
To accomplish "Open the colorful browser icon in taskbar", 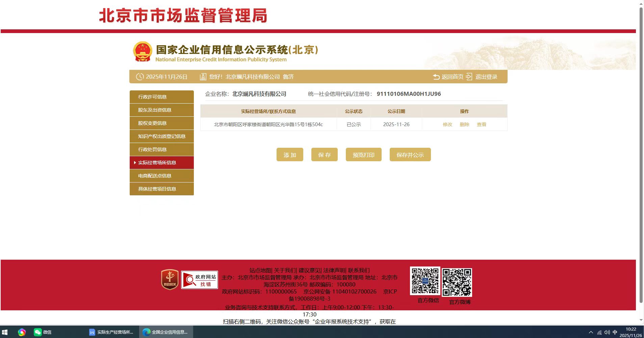I will pos(22,332).
